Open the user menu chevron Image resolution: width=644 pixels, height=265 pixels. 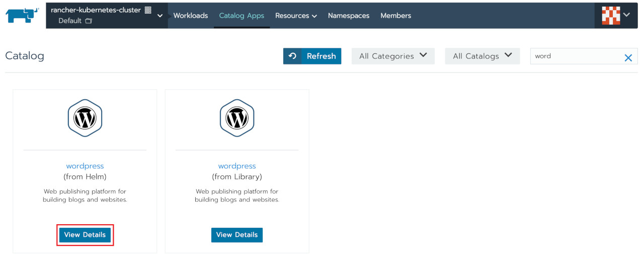pos(626,15)
